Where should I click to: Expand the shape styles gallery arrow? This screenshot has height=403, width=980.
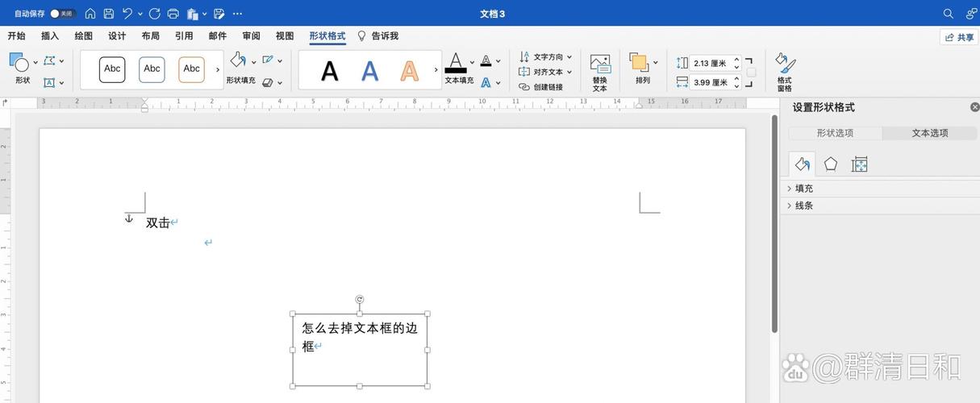[x=218, y=70]
